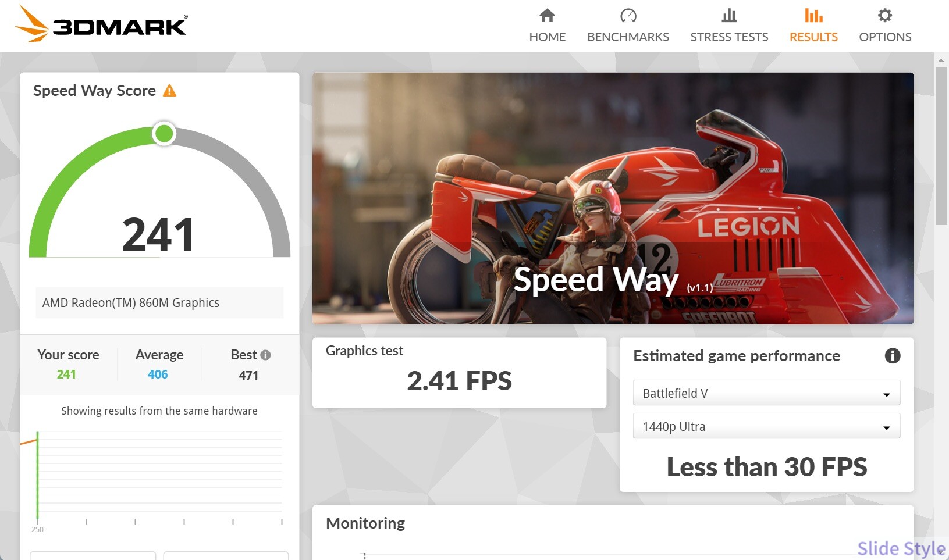949x560 pixels.
Task: Click the large 241 score number
Action: [158, 235]
